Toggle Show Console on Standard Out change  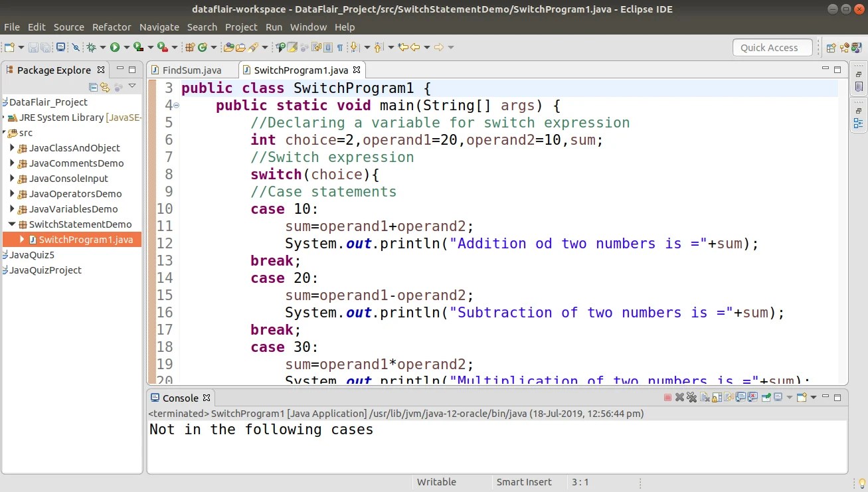click(740, 398)
